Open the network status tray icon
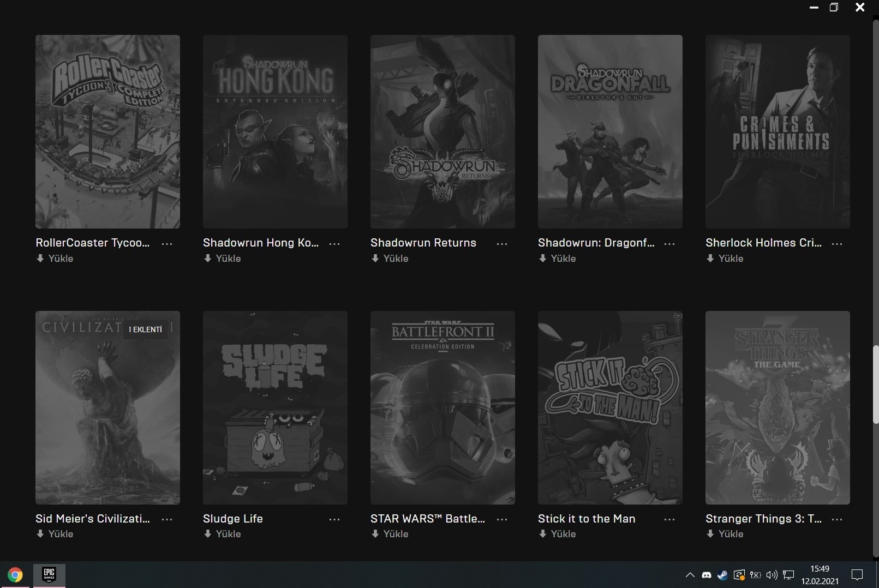The image size is (879, 588). coord(788,575)
